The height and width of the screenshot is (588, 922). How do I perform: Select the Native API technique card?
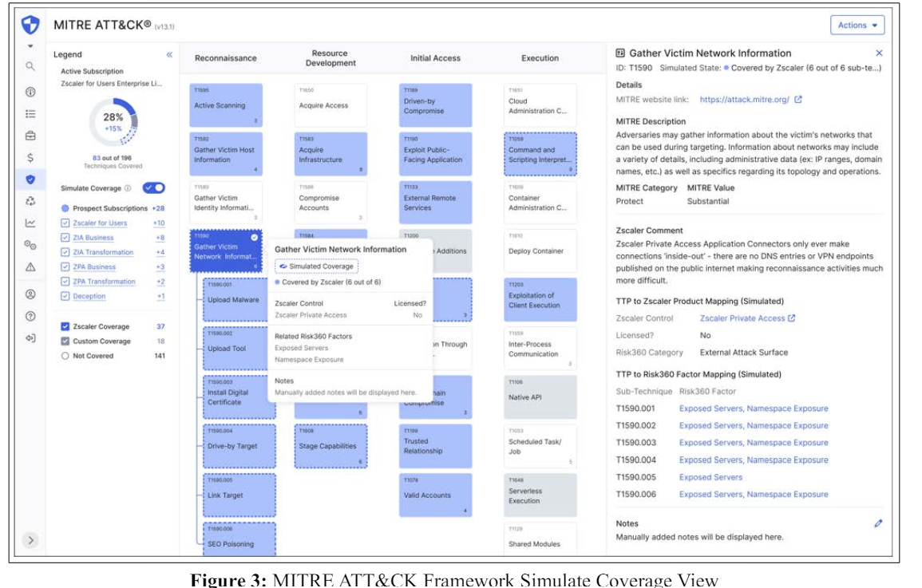(x=540, y=397)
